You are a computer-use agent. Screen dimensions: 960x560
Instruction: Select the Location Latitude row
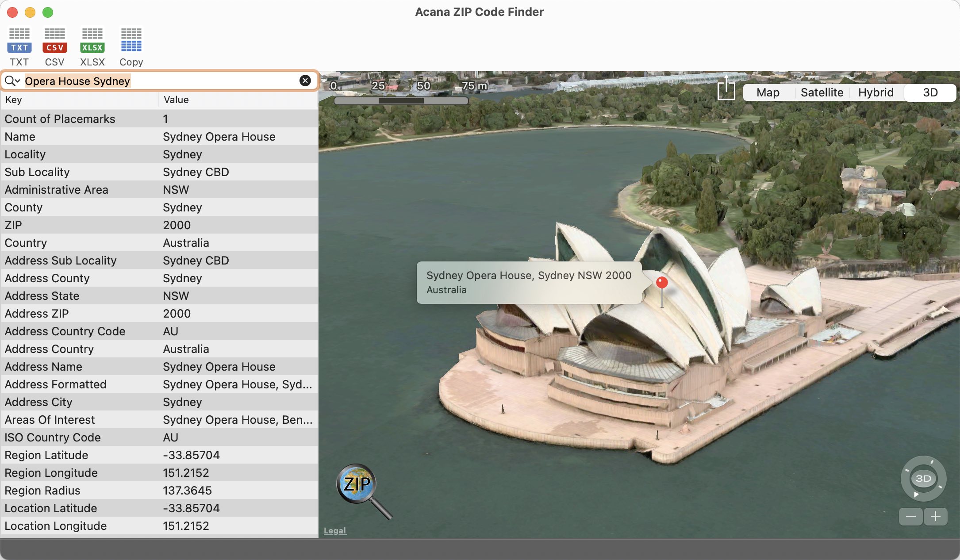click(159, 508)
